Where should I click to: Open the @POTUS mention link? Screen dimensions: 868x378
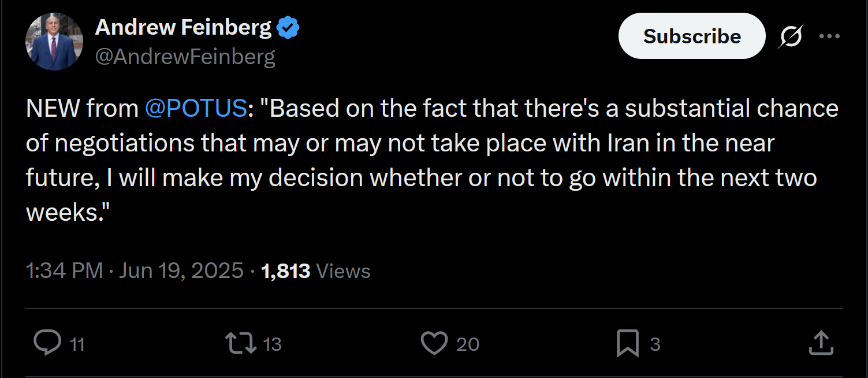195,109
